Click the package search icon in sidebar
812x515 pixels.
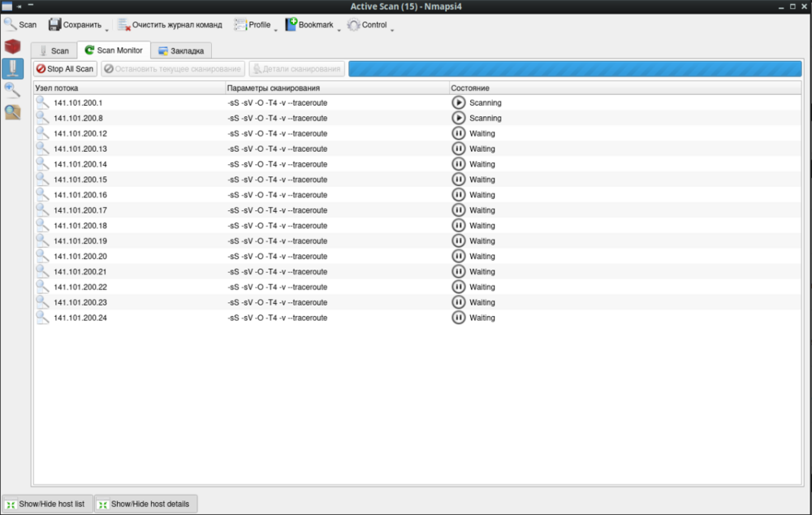tap(12, 112)
